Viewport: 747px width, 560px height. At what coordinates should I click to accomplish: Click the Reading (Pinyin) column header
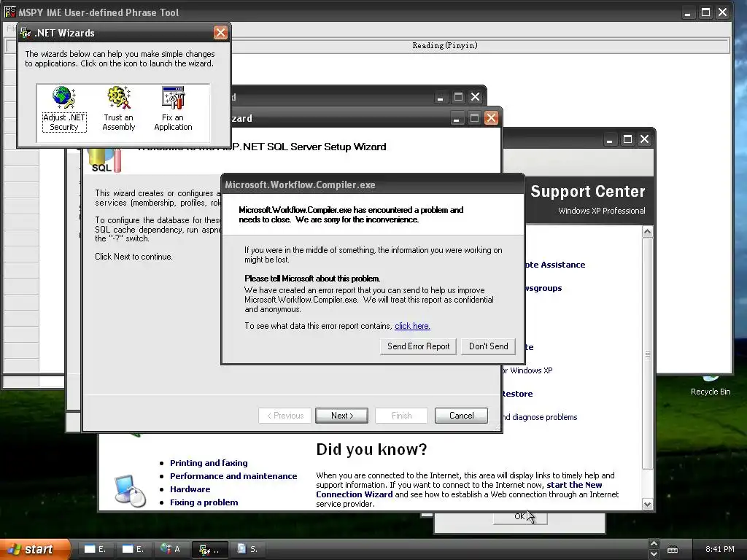coord(445,46)
